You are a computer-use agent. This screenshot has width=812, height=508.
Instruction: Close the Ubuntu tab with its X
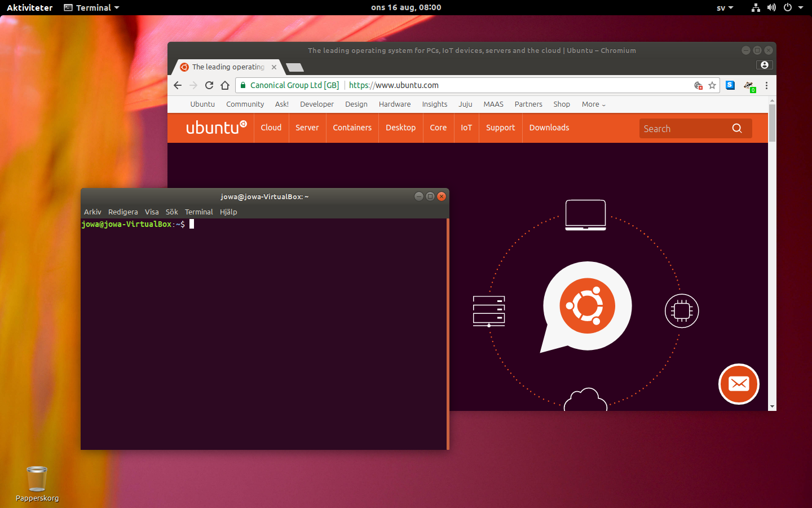click(274, 67)
